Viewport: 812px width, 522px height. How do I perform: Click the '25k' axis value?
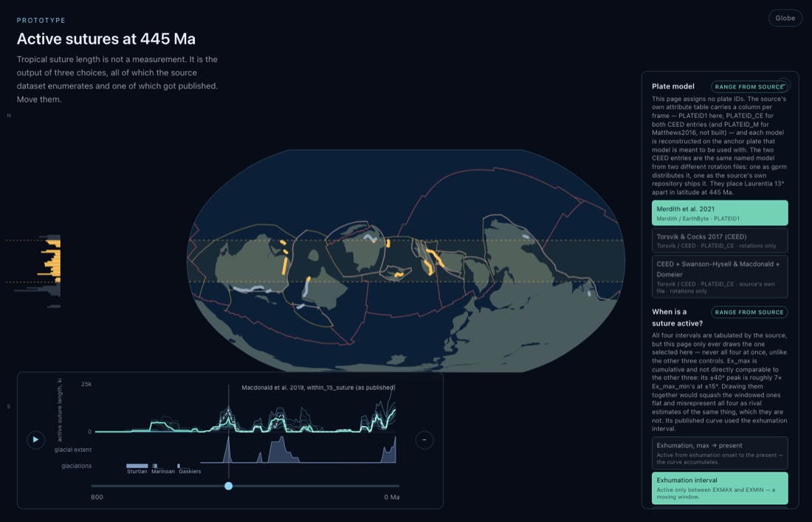point(86,384)
